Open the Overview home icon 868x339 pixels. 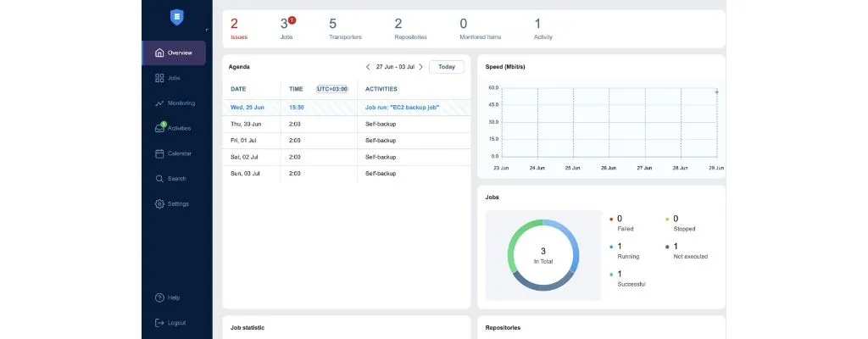(x=159, y=53)
